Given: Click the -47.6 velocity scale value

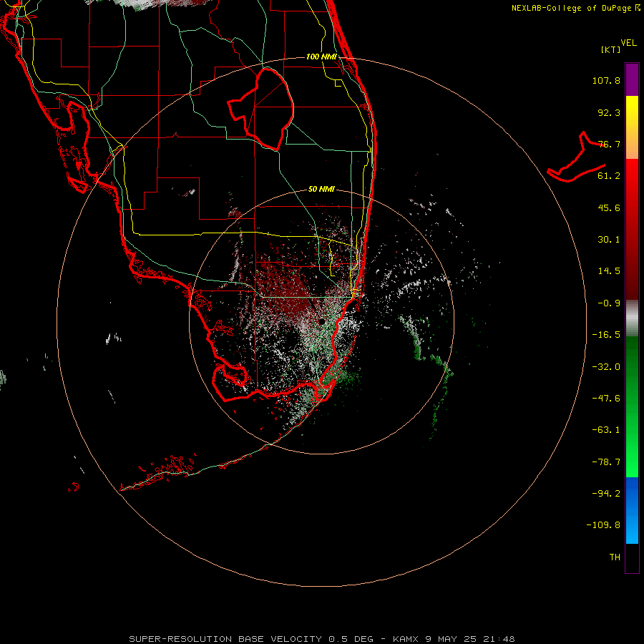Looking at the screenshot, I should click(x=606, y=399).
